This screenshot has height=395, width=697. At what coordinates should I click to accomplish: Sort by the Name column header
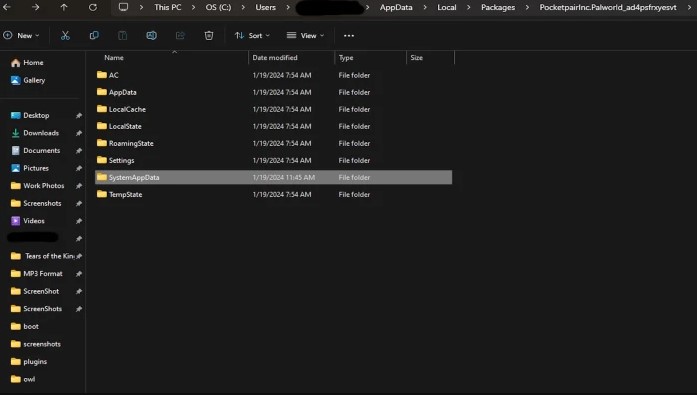pos(114,58)
